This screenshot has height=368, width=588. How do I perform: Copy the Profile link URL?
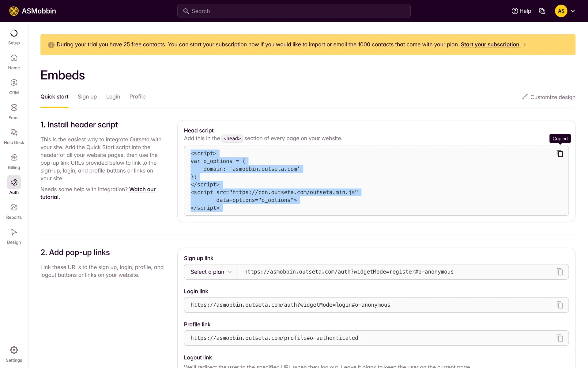pyautogui.click(x=560, y=338)
